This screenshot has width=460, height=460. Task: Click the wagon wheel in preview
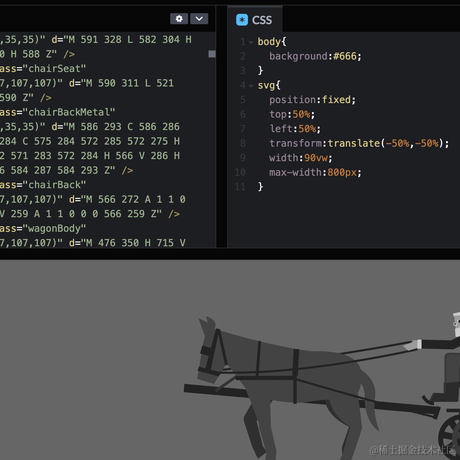click(x=450, y=437)
